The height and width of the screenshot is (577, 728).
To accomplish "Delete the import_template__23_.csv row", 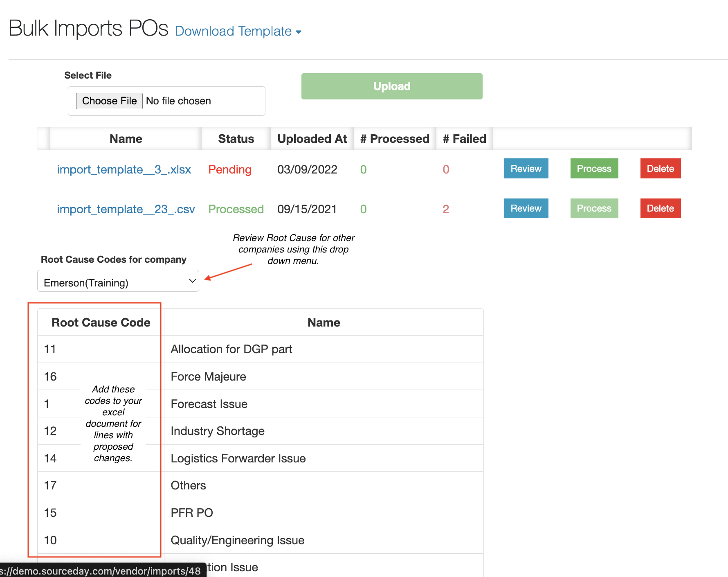I will (x=660, y=208).
